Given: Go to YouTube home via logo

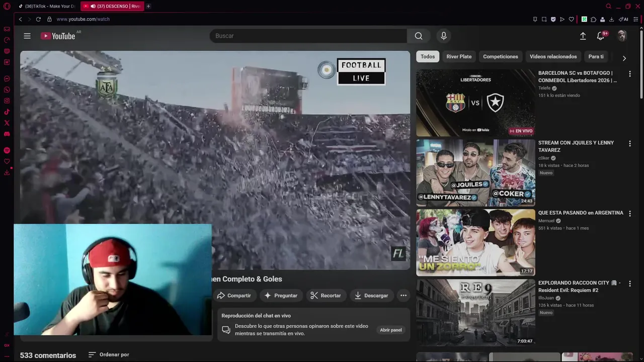Looking at the screenshot, I should pos(58,36).
